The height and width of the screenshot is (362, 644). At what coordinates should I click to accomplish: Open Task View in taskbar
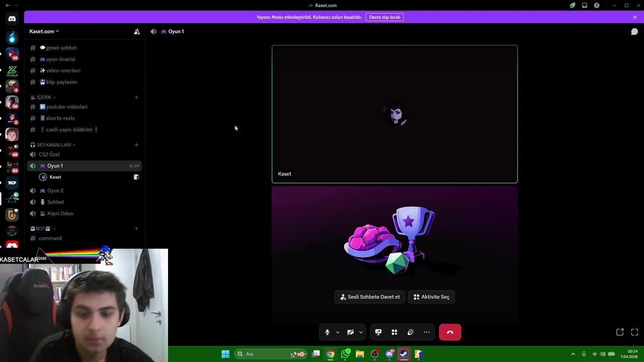point(316,354)
